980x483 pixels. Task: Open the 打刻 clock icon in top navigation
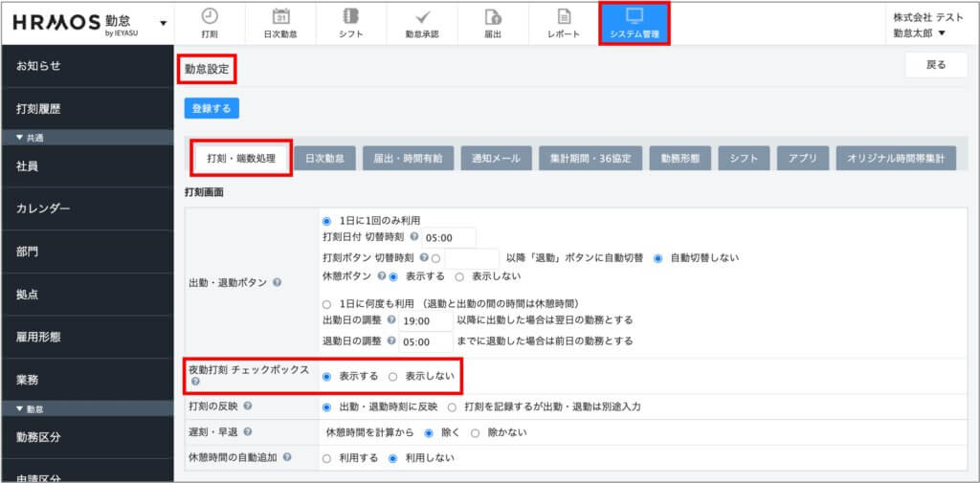[210, 16]
